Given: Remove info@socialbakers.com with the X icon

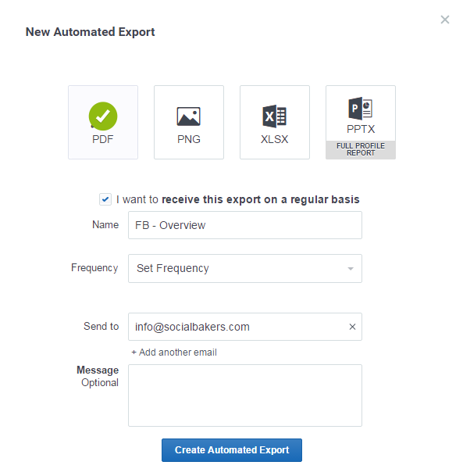Looking at the screenshot, I should pos(352,327).
